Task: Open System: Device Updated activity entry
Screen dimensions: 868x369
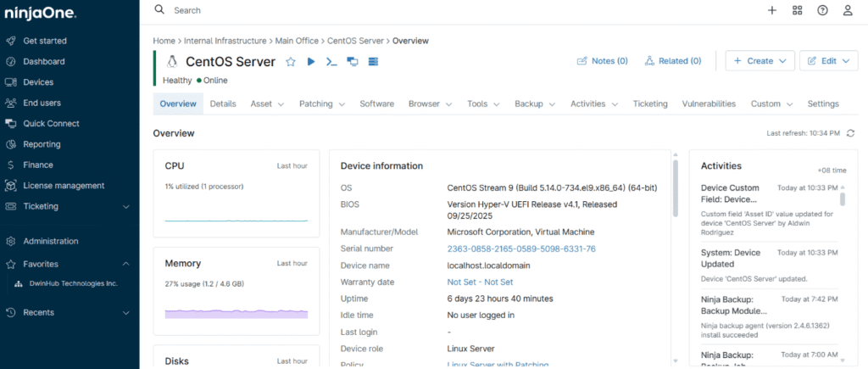Action: pyautogui.click(x=770, y=266)
